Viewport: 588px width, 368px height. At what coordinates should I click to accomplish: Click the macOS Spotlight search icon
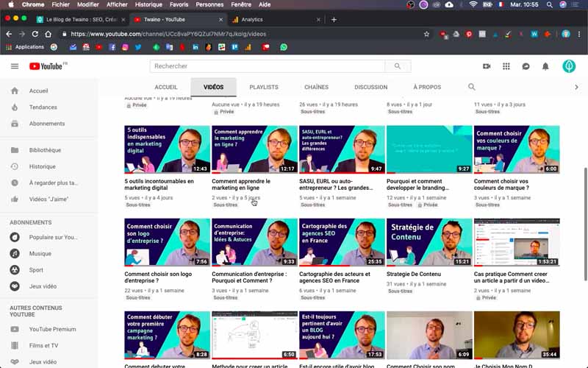549,4
